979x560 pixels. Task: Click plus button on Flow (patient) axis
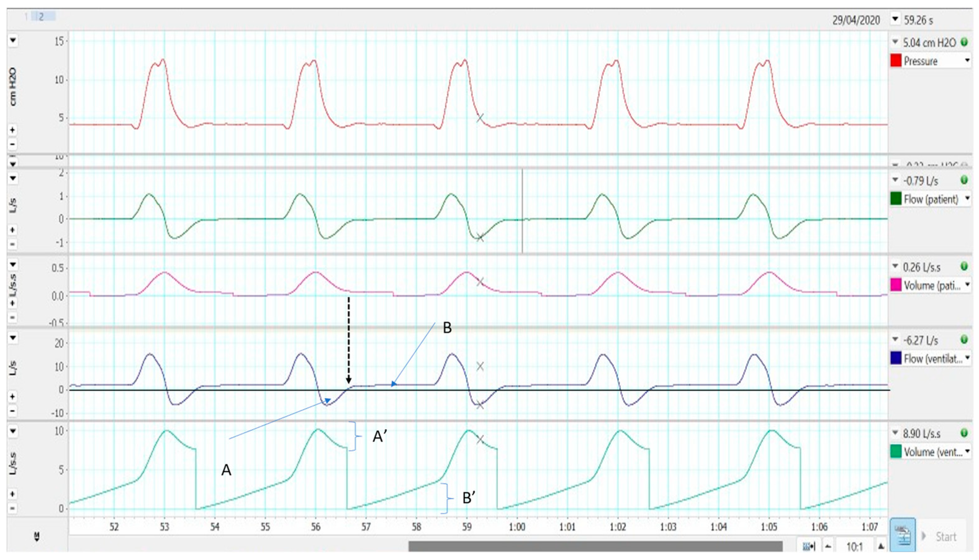[x=12, y=230]
